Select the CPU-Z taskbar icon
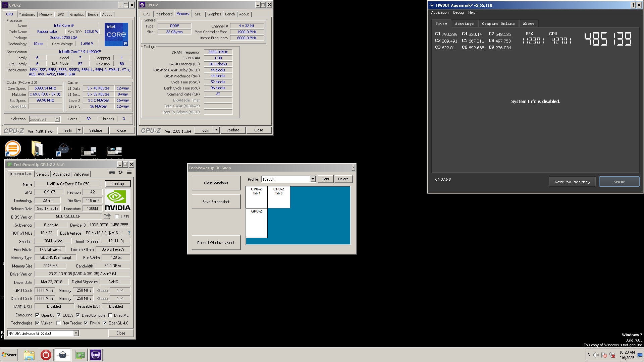Viewport: 644px width, 362px height. (x=96, y=355)
